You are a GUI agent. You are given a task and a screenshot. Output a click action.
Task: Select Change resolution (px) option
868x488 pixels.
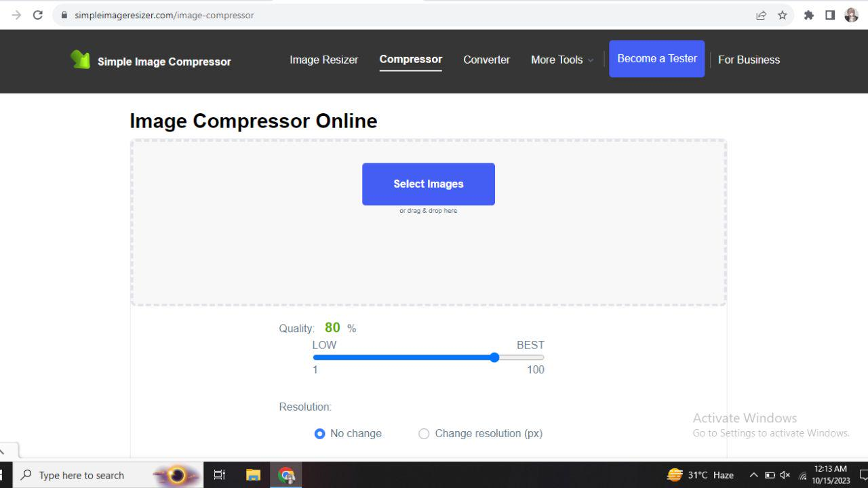click(424, 433)
